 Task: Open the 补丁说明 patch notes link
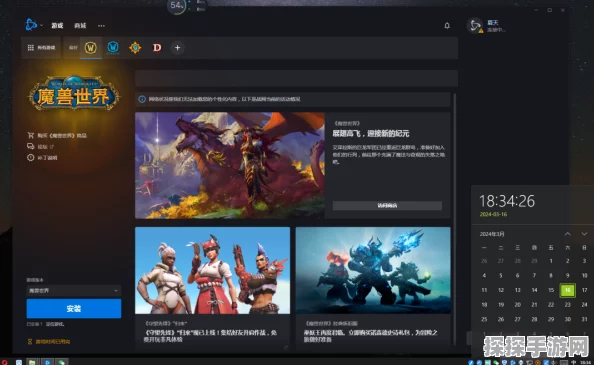coord(42,158)
